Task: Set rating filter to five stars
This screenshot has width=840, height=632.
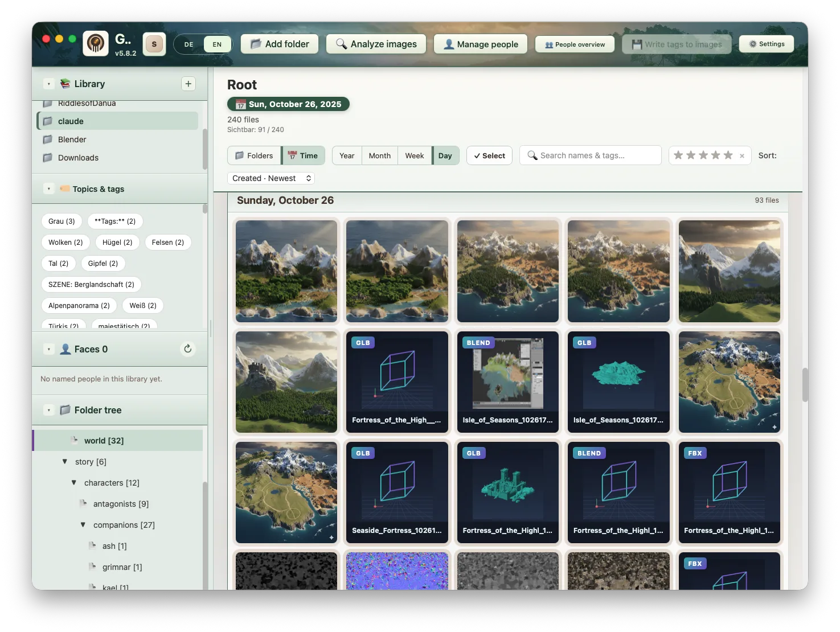Action: 728,155
